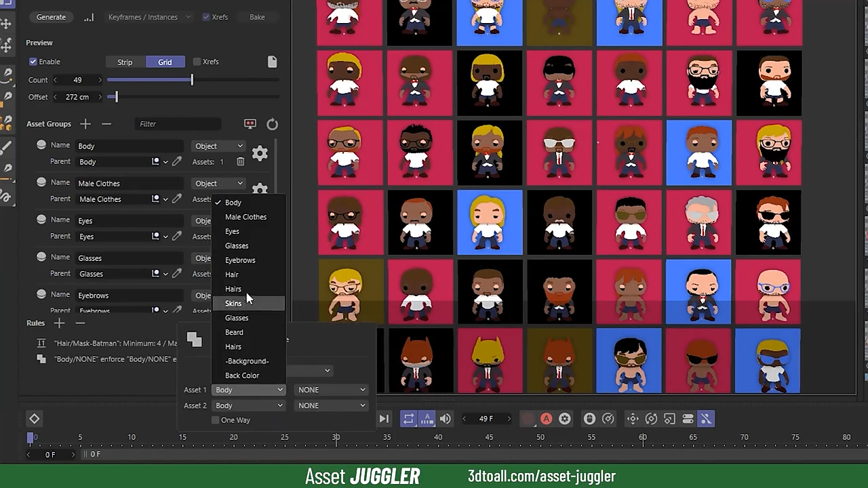Switch preview to Grid mode
This screenshot has width=868, height=488.
click(165, 62)
